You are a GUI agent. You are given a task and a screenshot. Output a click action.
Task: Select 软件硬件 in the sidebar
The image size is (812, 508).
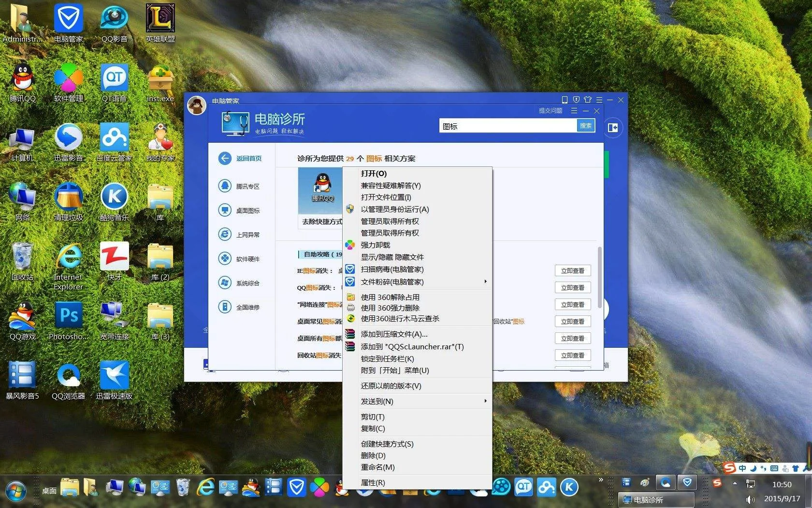(x=240, y=259)
